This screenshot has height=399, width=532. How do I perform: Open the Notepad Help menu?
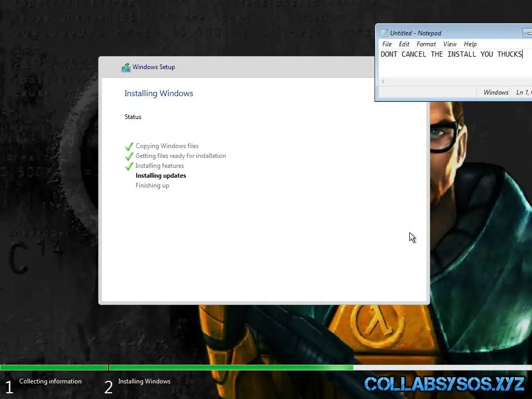(470, 44)
